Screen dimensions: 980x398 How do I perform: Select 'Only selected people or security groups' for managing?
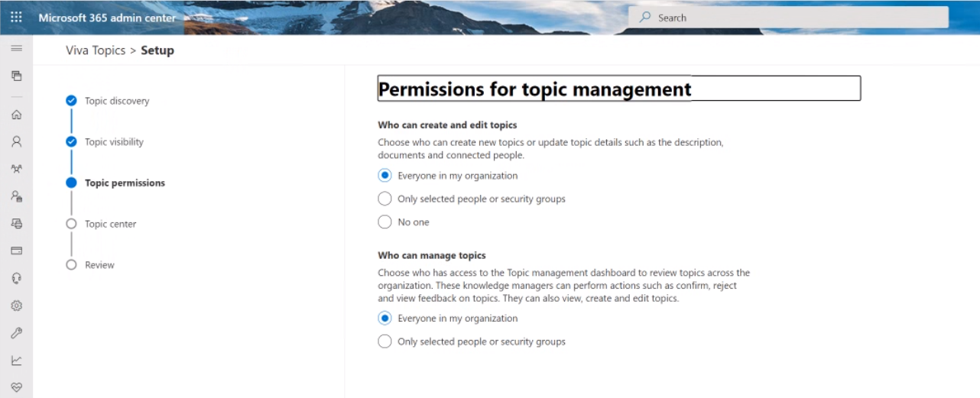tap(385, 341)
